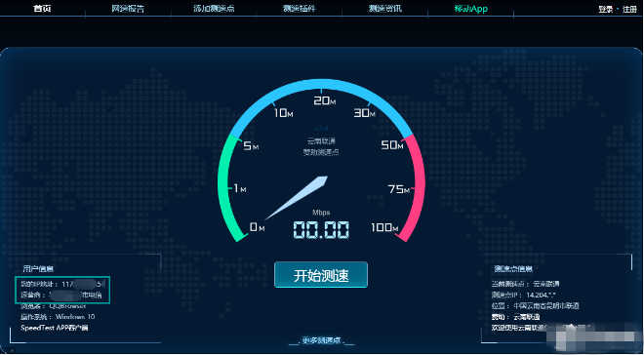
Task: Open the 测速插件 menu item
Action: point(300,8)
